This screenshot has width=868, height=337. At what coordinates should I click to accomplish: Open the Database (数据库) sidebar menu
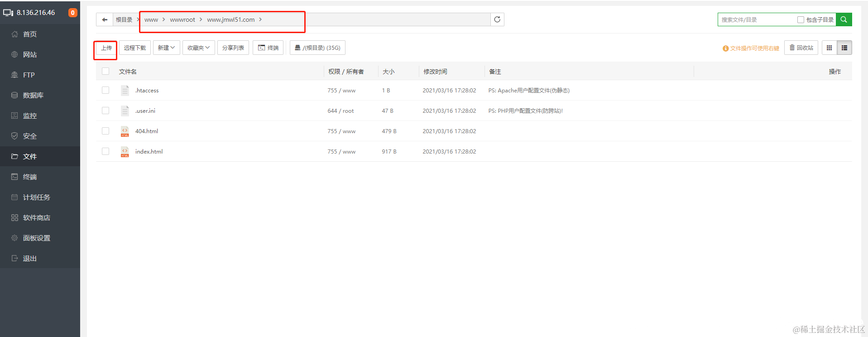pos(40,95)
